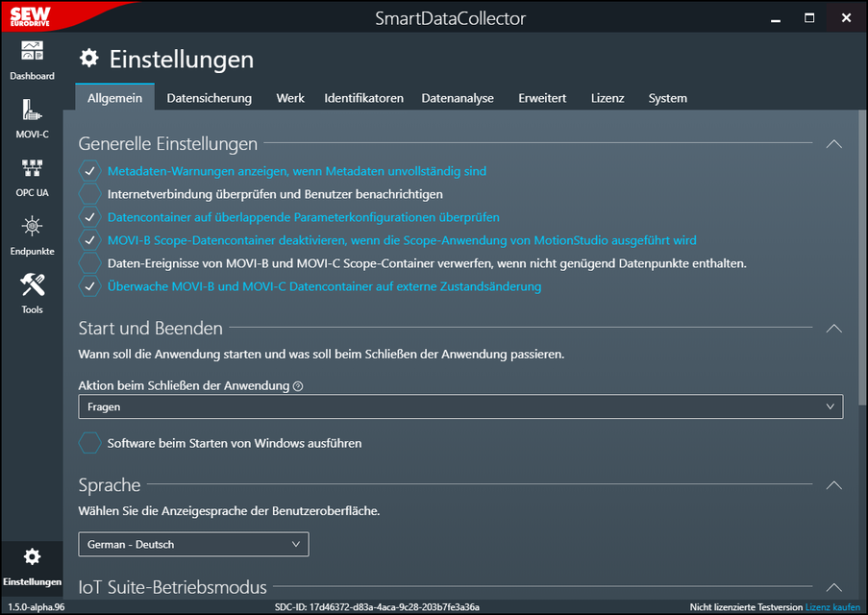The image size is (868, 615).
Task: Enable Internetverbindung überprüfen checkbox
Action: 89,194
